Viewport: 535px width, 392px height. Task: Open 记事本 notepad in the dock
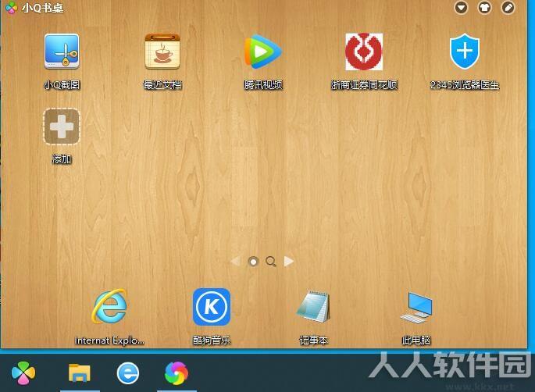click(x=313, y=306)
